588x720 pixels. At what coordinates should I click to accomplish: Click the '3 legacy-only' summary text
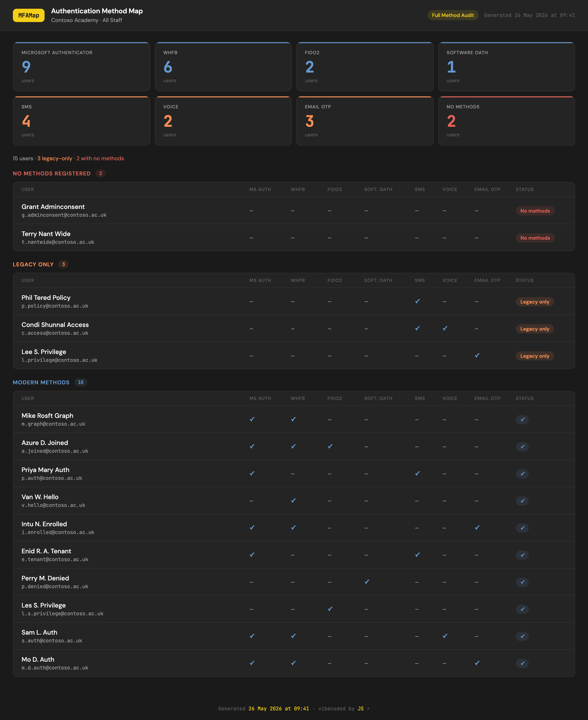tap(54, 158)
